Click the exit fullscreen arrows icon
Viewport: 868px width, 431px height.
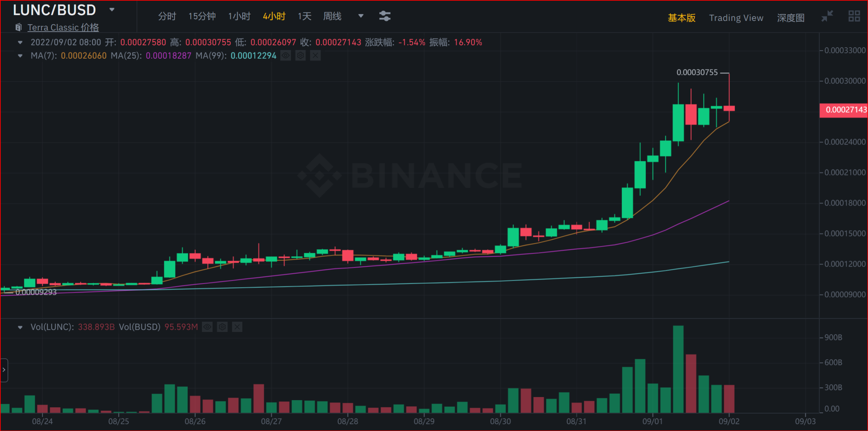[827, 16]
